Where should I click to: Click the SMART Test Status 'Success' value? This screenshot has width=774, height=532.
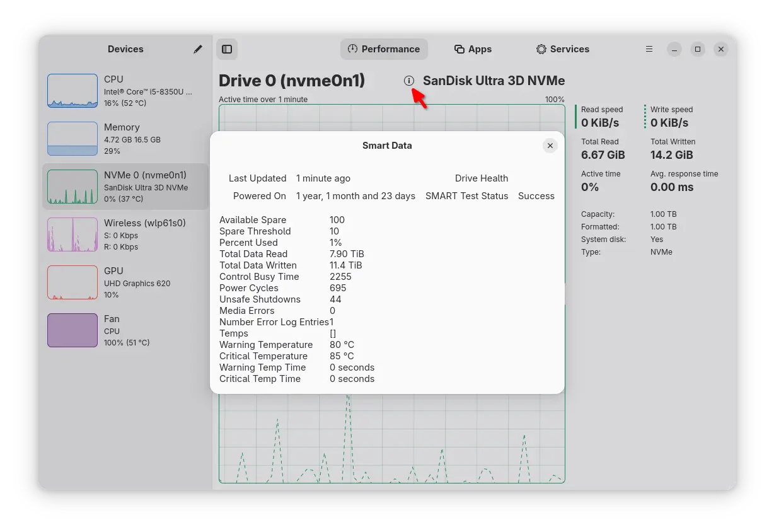536,196
